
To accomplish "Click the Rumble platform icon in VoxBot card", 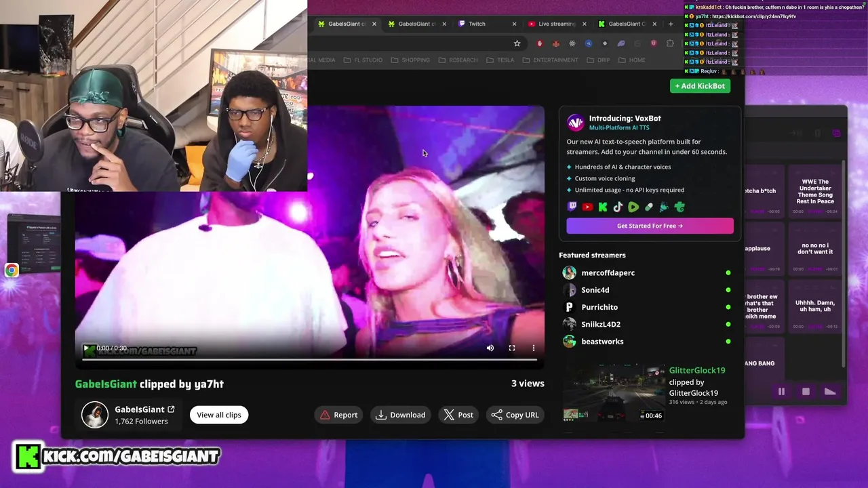I will [633, 207].
